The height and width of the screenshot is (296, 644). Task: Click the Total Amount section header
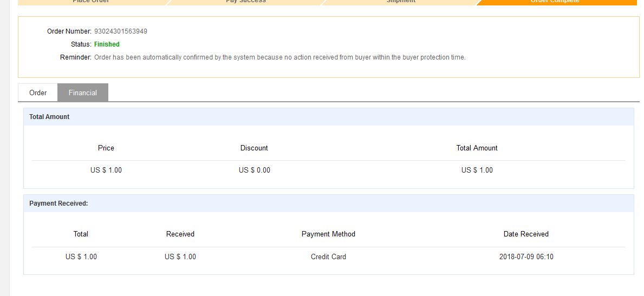point(49,117)
